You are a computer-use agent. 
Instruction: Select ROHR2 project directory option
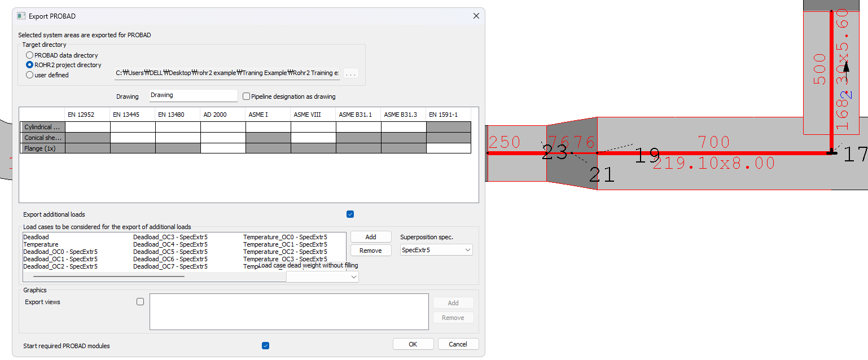tap(30, 65)
